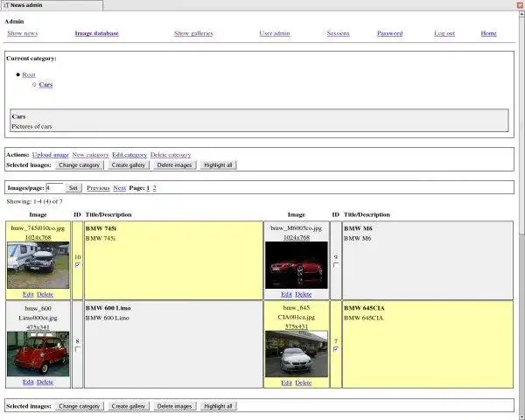Click top Highlight all button
This screenshot has height=420, width=525.
coord(218,165)
